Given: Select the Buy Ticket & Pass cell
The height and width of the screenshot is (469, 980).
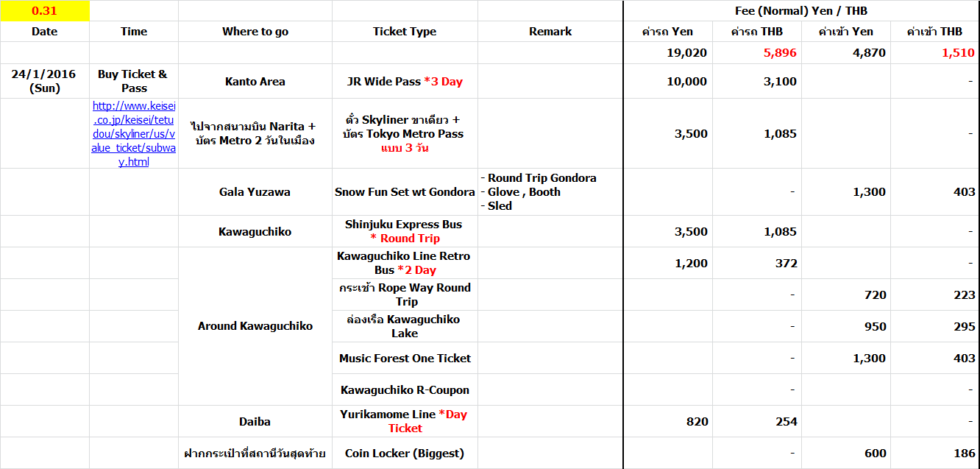Looking at the screenshot, I should [x=134, y=81].
